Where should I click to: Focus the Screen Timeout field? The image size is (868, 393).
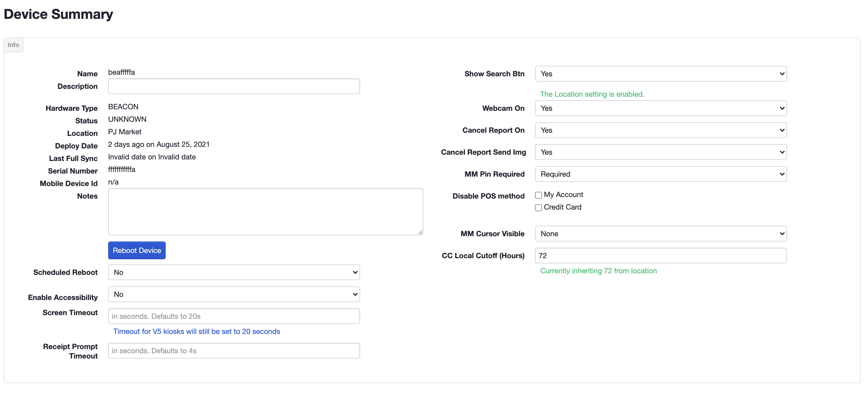pos(234,316)
